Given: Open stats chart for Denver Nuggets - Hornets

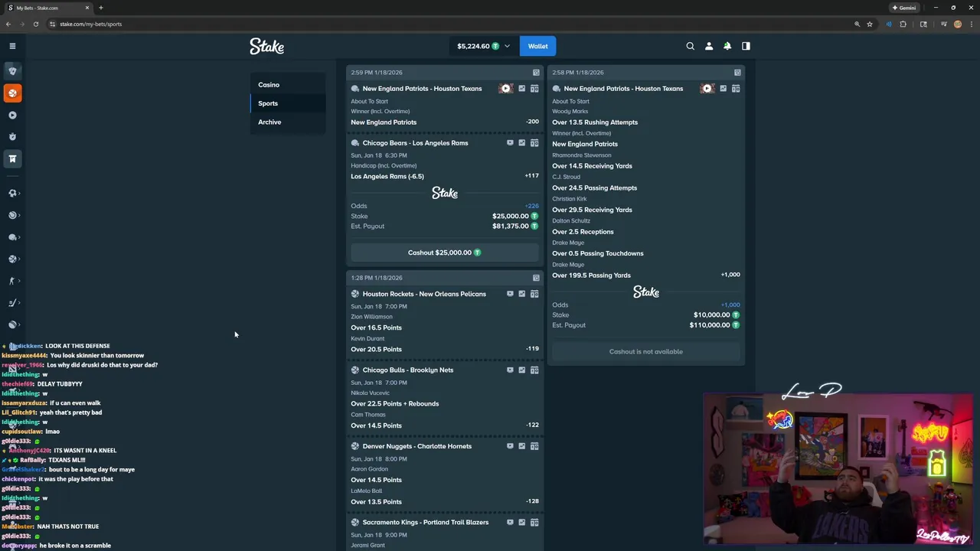Looking at the screenshot, I should click(x=522, y=446).
